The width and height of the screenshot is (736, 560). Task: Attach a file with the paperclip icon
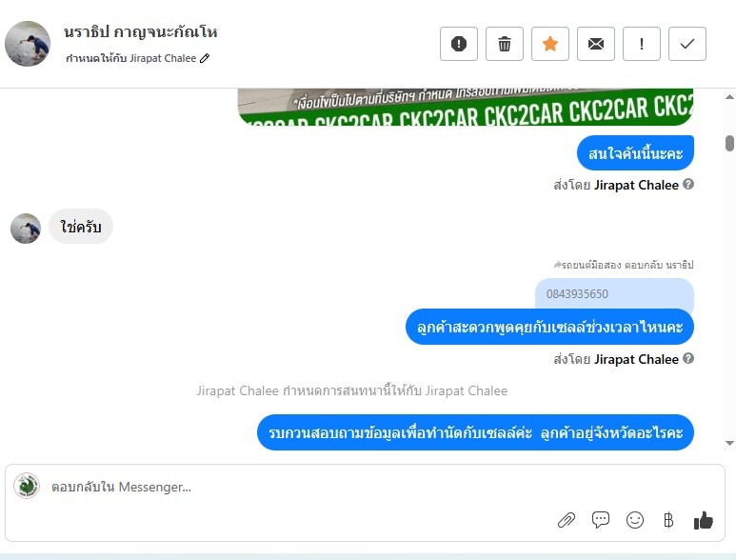(x=567, y=520)
